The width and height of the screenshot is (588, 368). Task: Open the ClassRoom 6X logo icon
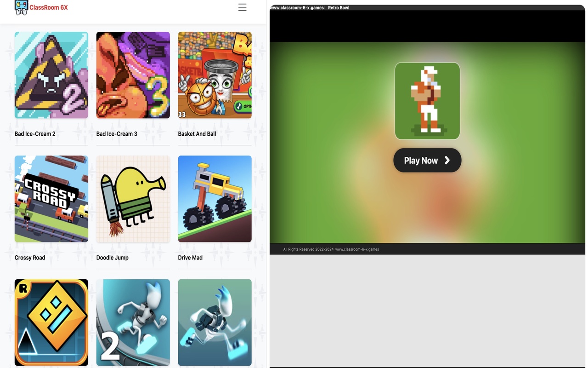(x=21, y=7)
